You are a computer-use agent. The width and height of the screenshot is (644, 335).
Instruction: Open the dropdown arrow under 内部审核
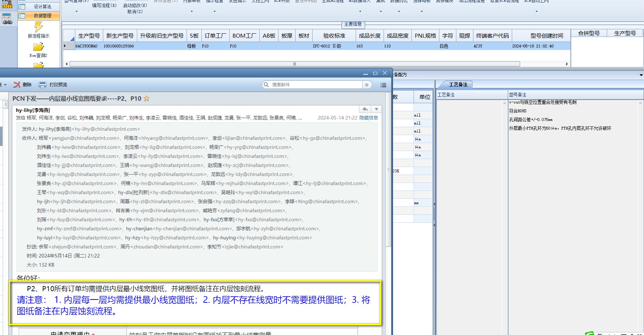pos(192,12)
